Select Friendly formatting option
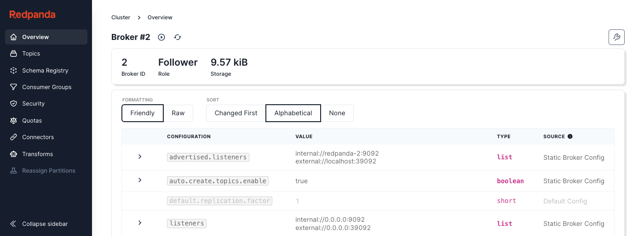 [x=143, y=113]
